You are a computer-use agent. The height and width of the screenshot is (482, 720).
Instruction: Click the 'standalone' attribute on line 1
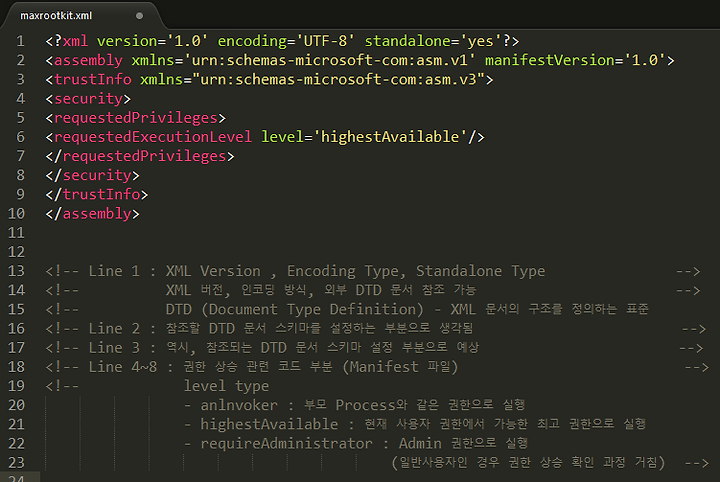pos(407,41)
